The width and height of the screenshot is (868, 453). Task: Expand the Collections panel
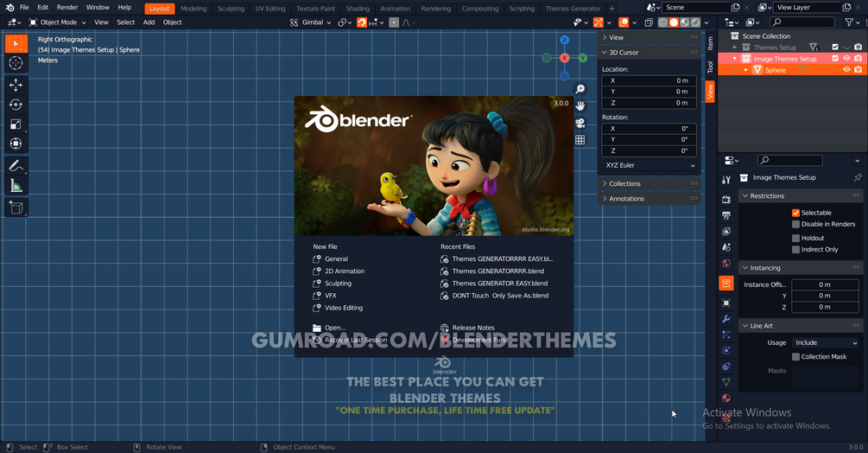click(649, 184)
